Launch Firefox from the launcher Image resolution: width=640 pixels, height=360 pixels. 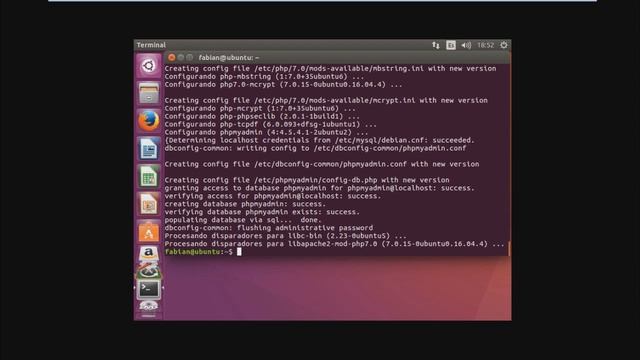point(149,121)
